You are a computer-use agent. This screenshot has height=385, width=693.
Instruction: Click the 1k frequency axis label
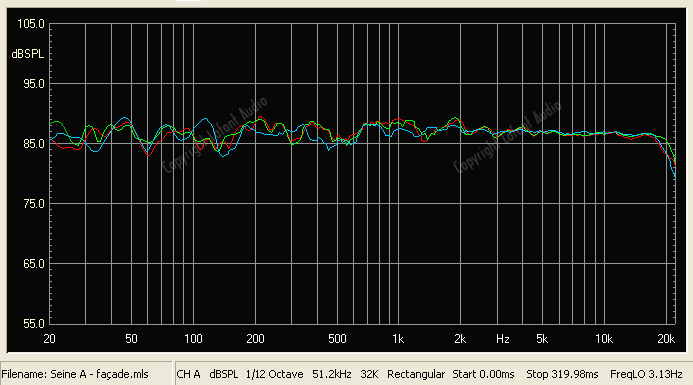point(398,339)
